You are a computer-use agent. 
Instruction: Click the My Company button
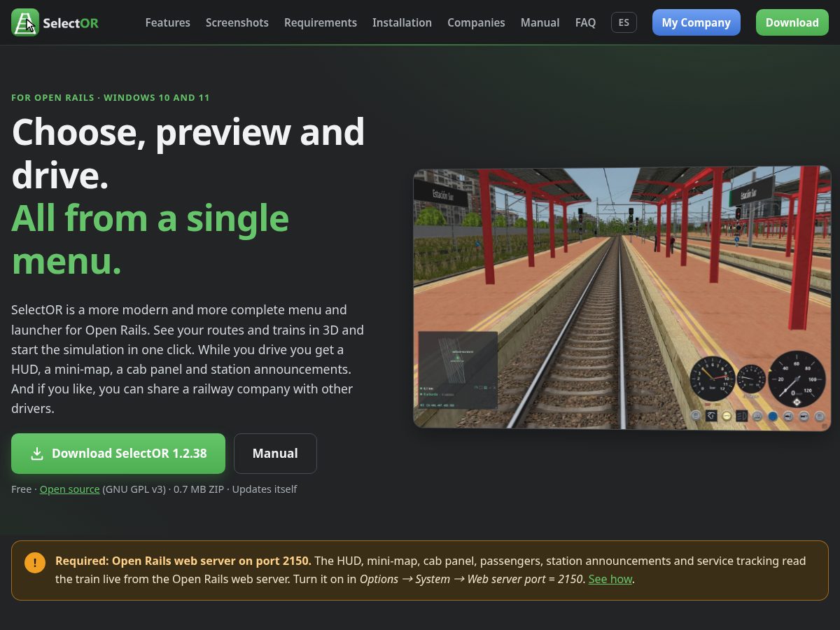coord(696,22)
